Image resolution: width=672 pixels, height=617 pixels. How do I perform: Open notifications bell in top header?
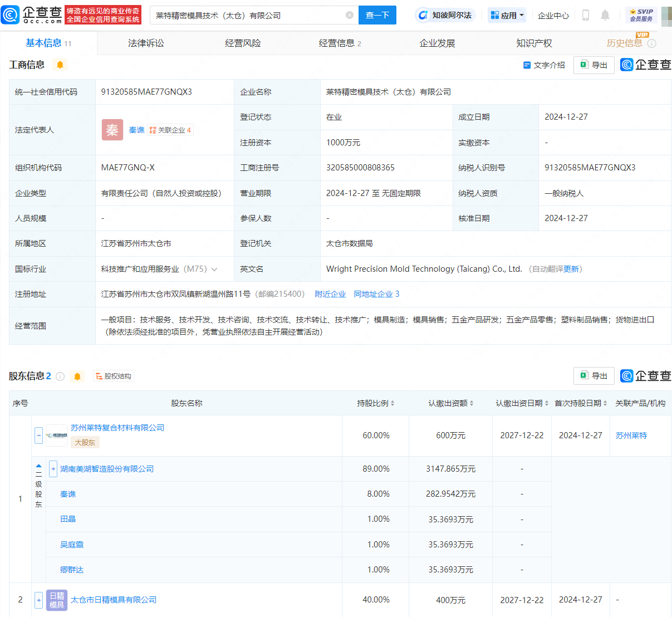605,15
